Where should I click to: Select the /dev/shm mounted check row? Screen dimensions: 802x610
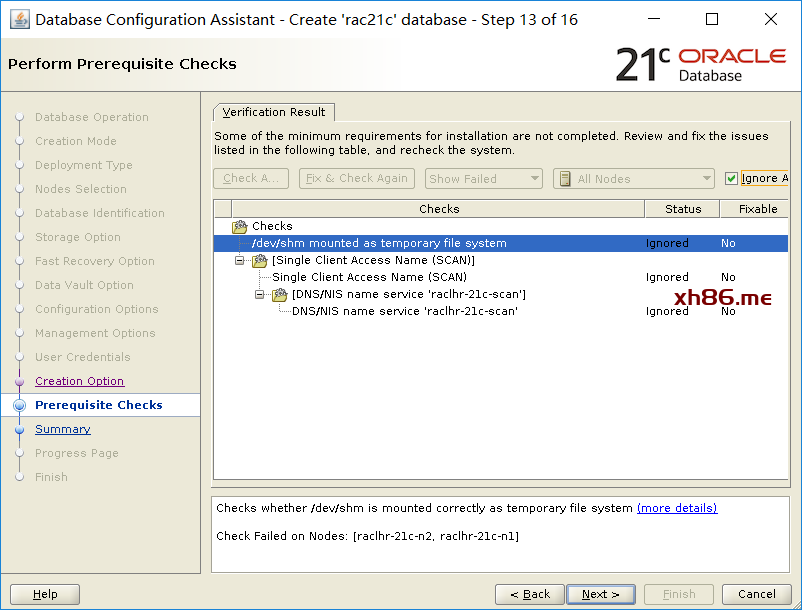click(379, 243)
